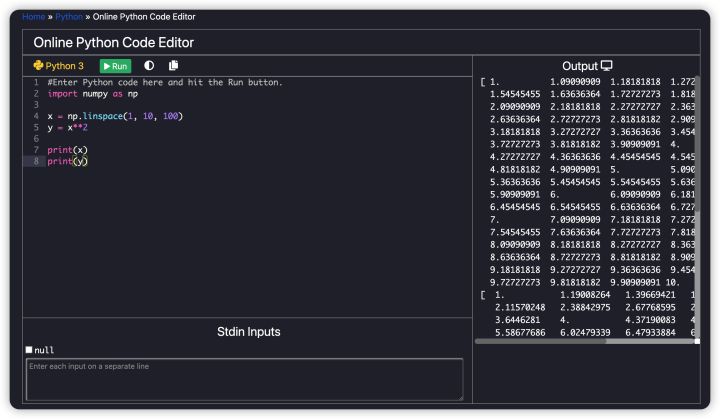Click output value 5.58677686
Viewport: 720px width, 419px height.
click(520, 332)
